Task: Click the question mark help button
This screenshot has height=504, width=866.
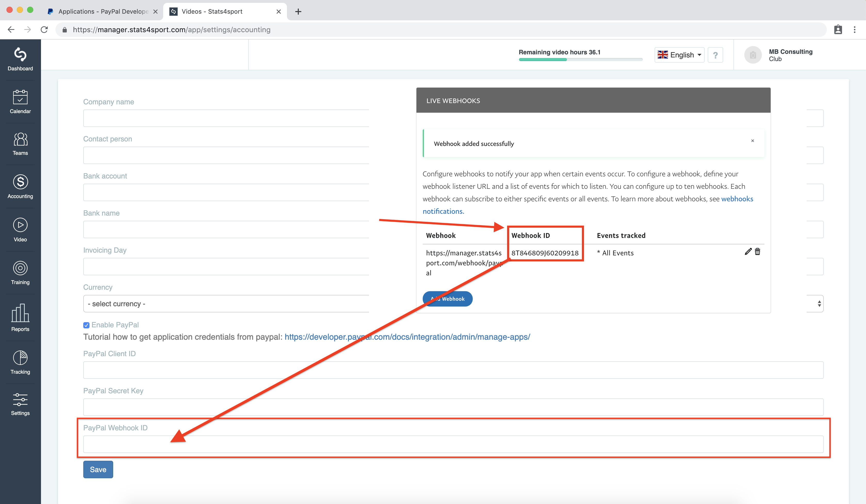Action: click(x=715, y=55)
